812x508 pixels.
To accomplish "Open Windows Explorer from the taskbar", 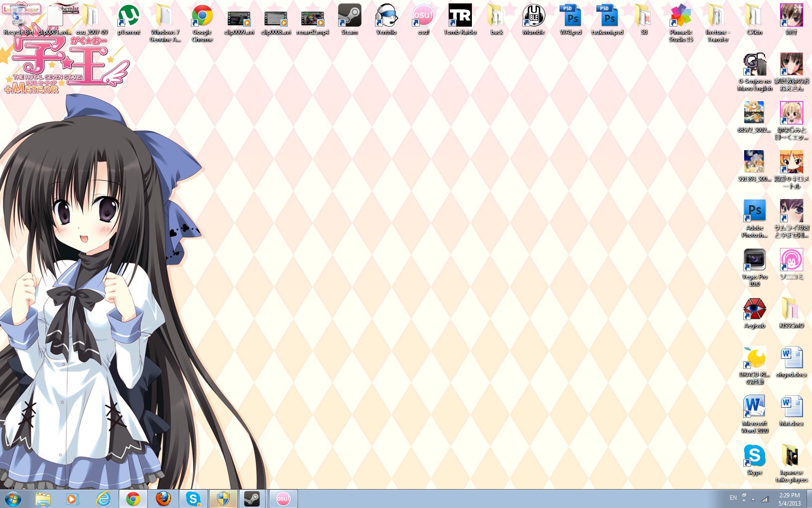I will point(43,499).
